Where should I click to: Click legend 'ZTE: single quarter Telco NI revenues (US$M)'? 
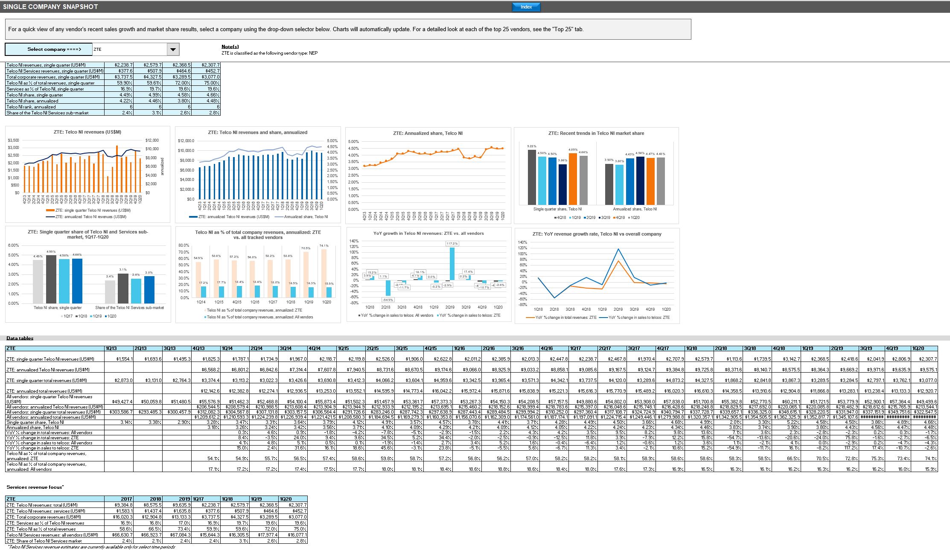pyautogui.click(x=88, y=210)
